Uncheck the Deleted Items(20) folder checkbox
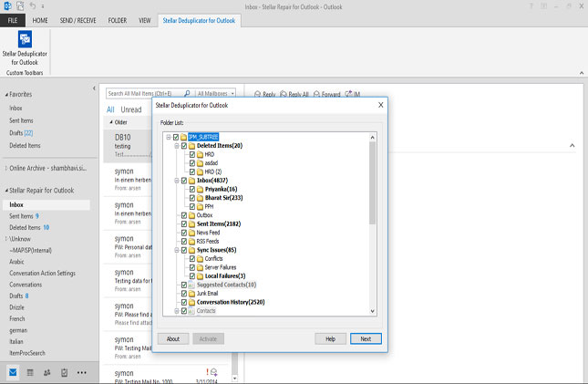Viewport: 588px width, 384px height. [x=184, y=146]
